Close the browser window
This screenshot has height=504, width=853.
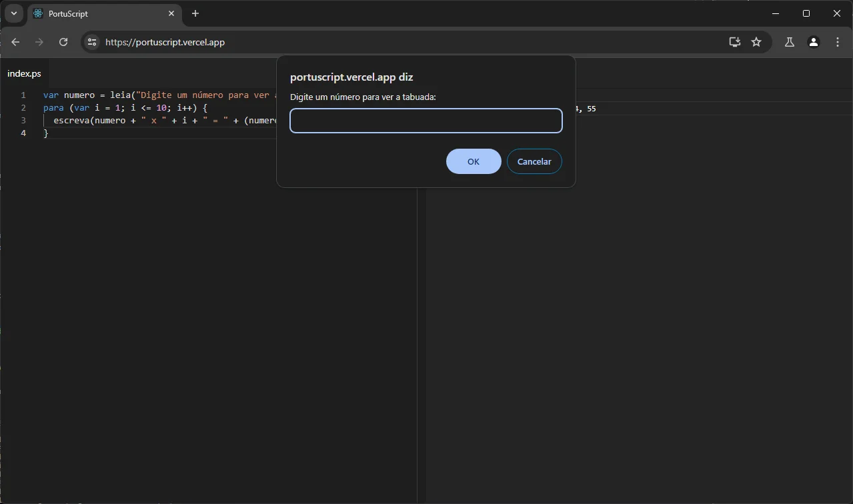[x=837, y=13]
